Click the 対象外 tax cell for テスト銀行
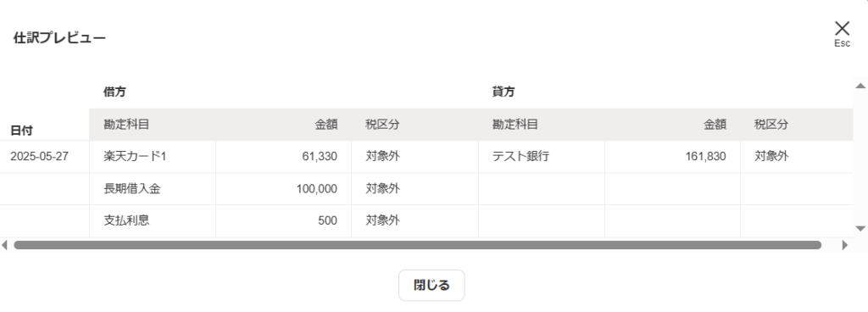Viewport: 868px width, 312px height. click(x=797, y=157)
